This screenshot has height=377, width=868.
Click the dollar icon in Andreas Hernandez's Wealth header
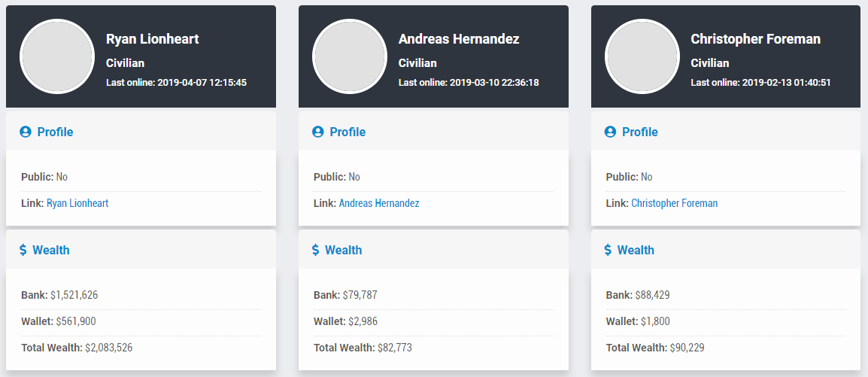coord(316,250)
